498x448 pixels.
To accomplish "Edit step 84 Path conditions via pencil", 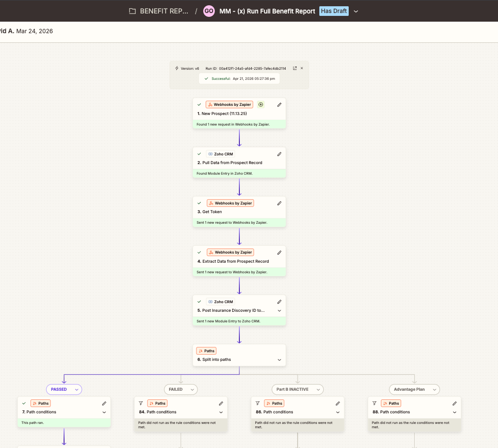I will [221, 403].
